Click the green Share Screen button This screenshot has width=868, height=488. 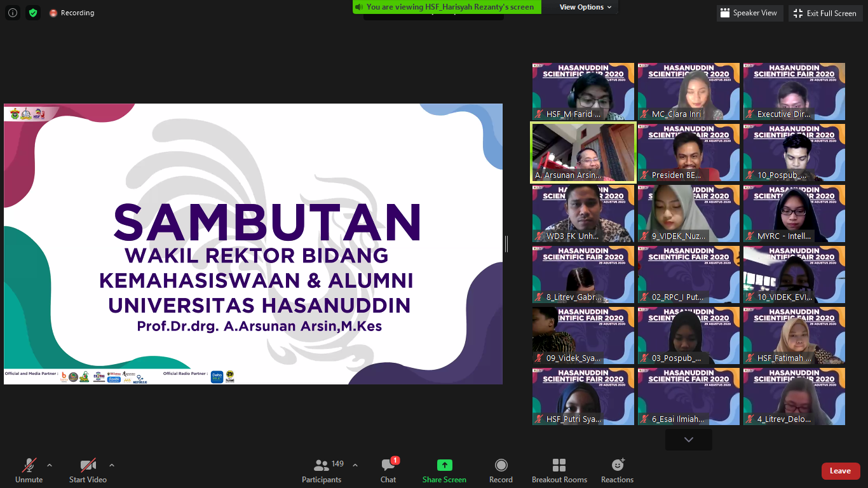444,471
